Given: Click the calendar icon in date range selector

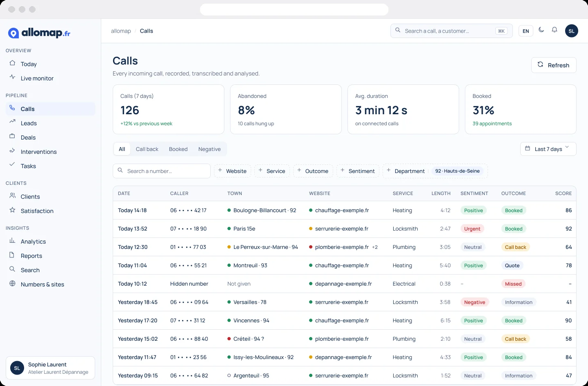Looking at the screenshot, I should tap(528, 148).
